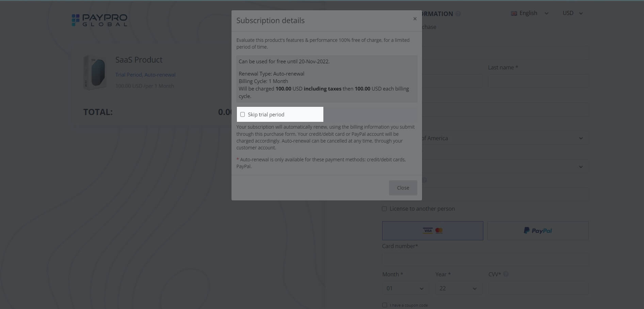
Task: Open the help icon beside the information heading
Action: (x=458, y=14)
